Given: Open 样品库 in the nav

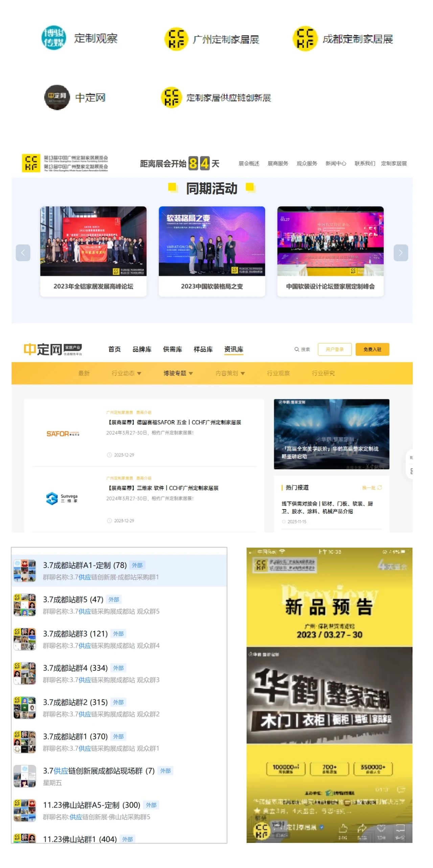Looking at the screenshot, I should [x=203, y=349].
